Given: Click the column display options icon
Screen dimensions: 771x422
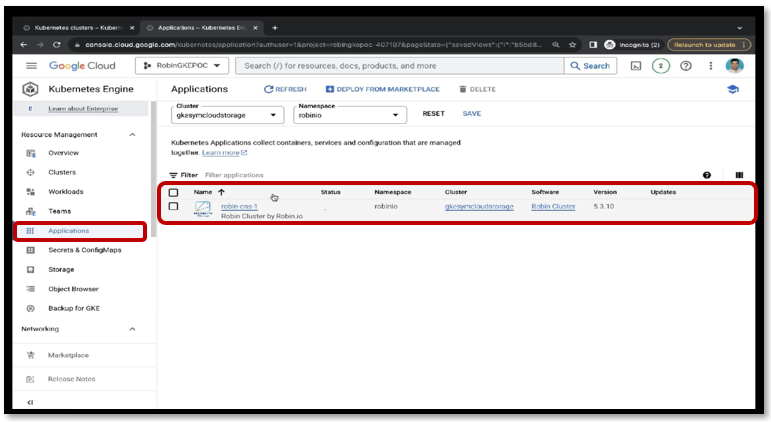Looking at the screenshot, I should click(739, 175).
